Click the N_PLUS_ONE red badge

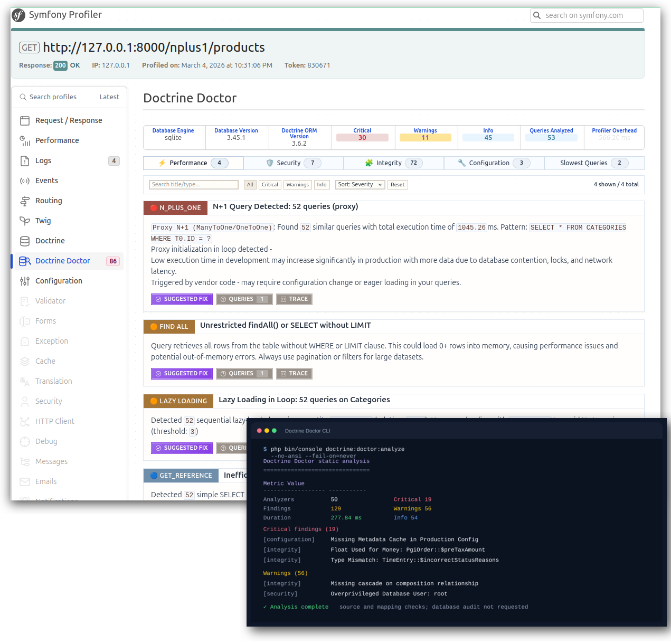click(175, 208)
